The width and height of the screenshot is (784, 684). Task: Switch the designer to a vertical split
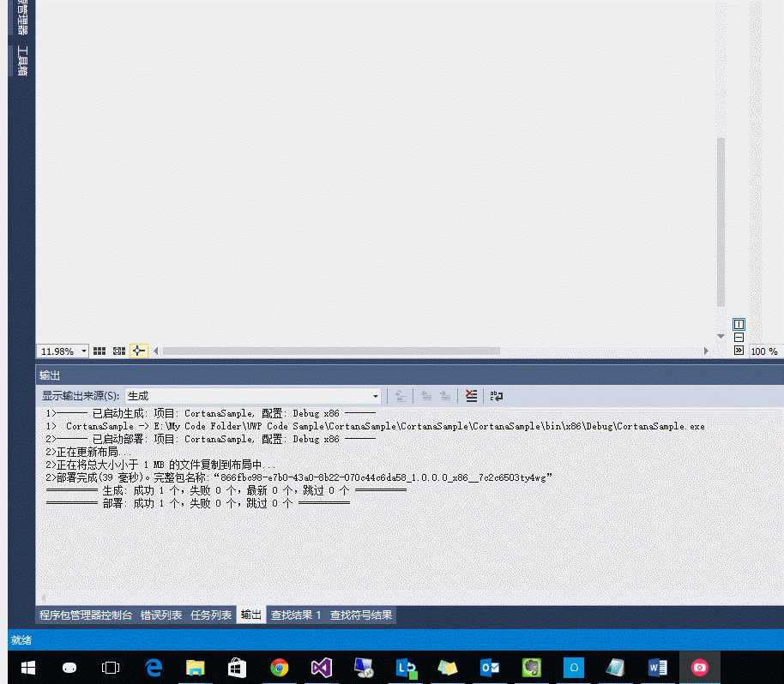[739, 324]
